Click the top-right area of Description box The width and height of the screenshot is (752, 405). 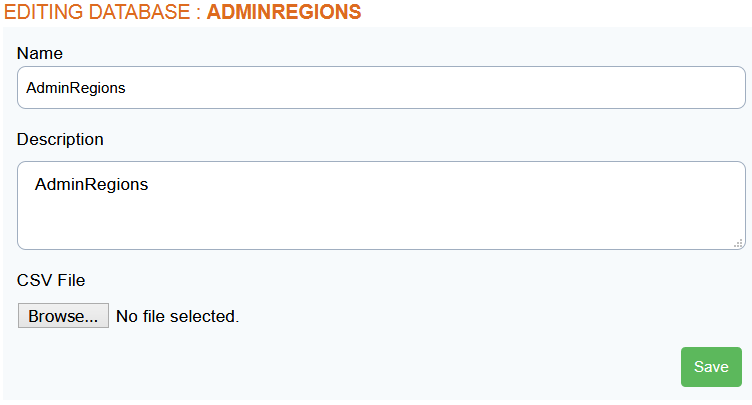pyautogui.click(x=695, y=180)
